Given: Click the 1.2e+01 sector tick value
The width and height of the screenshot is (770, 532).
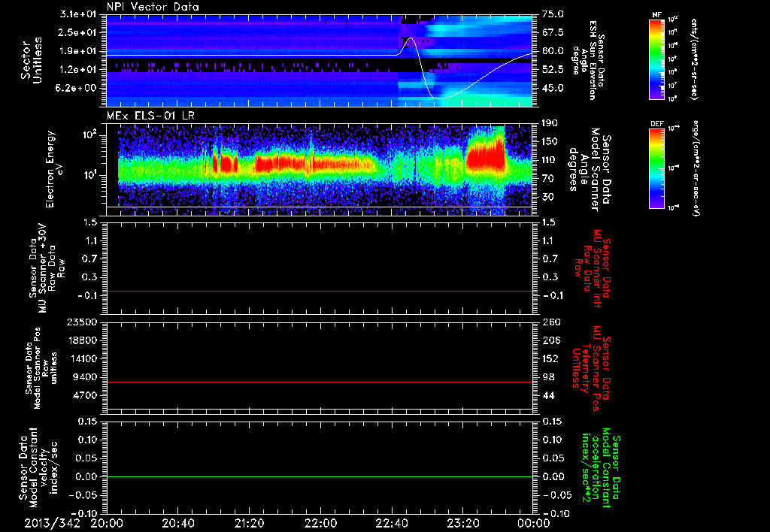Looking at the screenshot, I should (x=79, y=70).
